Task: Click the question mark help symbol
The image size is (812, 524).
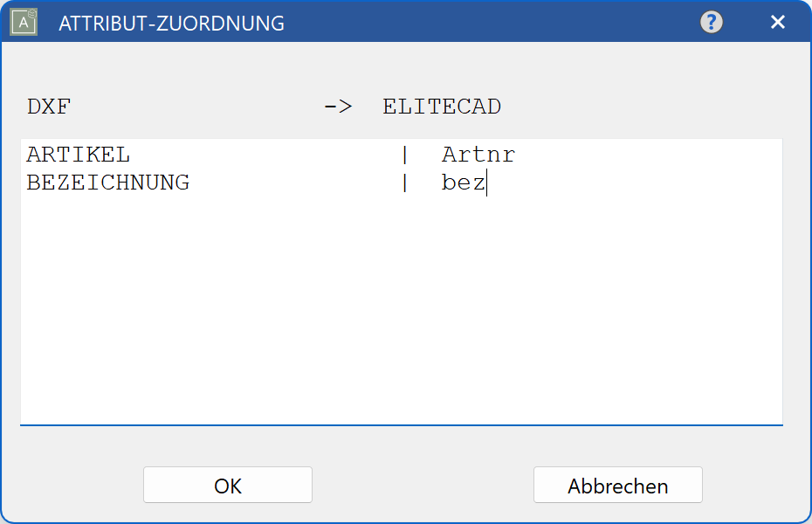Action: [x=711, y=21]
